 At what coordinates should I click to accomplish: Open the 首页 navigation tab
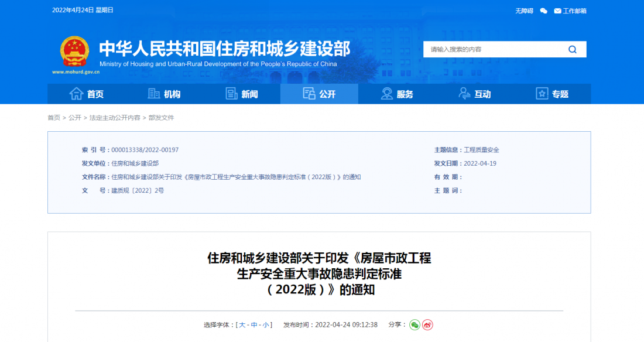86,94
